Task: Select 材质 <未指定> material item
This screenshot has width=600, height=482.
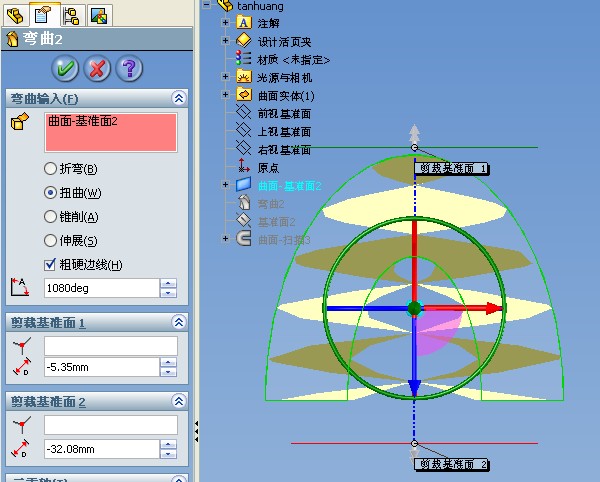Action: click(x=293, y=59)
